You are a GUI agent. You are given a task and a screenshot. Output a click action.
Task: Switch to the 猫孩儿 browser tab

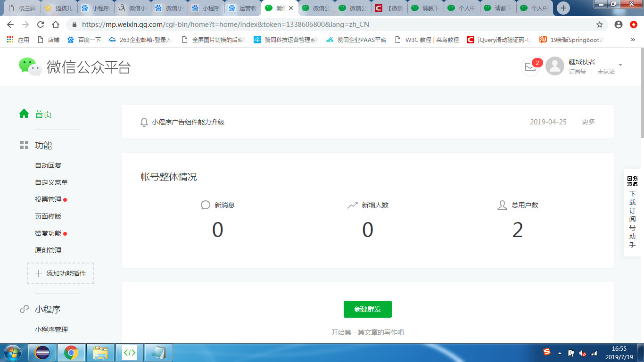click(x=59, y=8)
